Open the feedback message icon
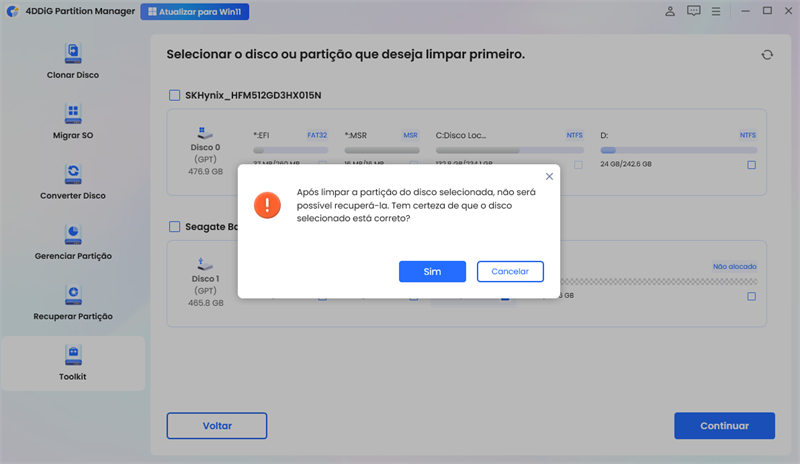The width and height of the screenshot is (800, 464). (694, 11)
